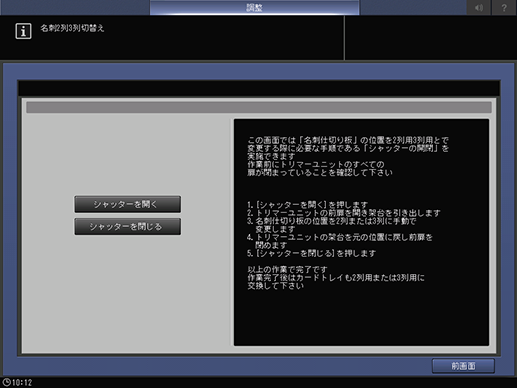Select the 調整 tab at top
This screenshot has width=517, height=388.
[255, 7]
